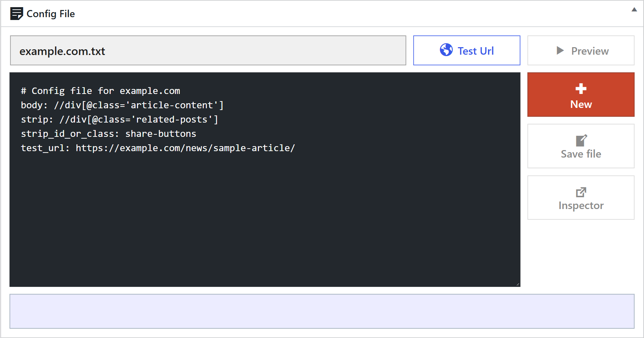This screenshot has width=644, height=338.
Task: Click the body: article-content line
Action: coord(122,105)
